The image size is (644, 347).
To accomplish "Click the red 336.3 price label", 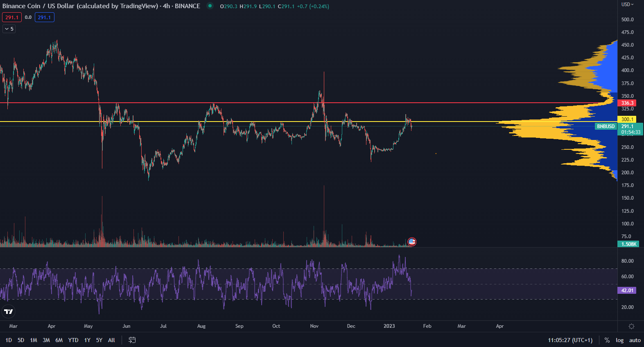I will click(627, 103).
